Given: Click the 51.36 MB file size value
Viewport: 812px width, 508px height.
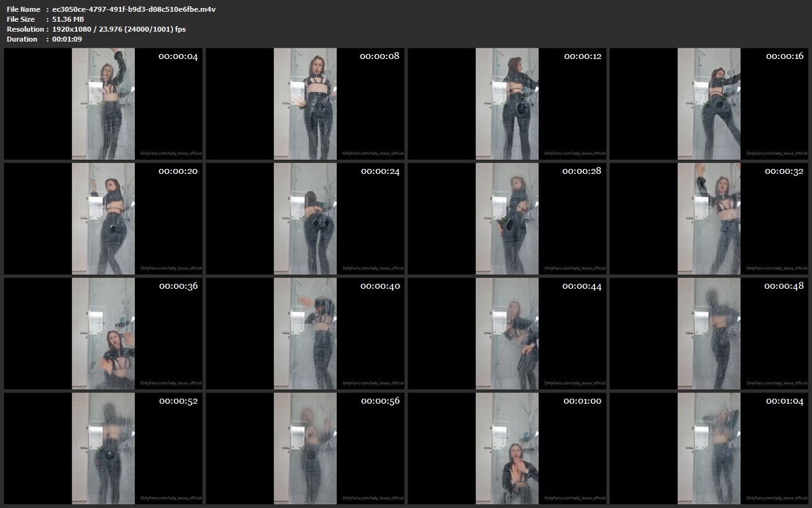Looking at the screenshot, I should pos(68,19).
